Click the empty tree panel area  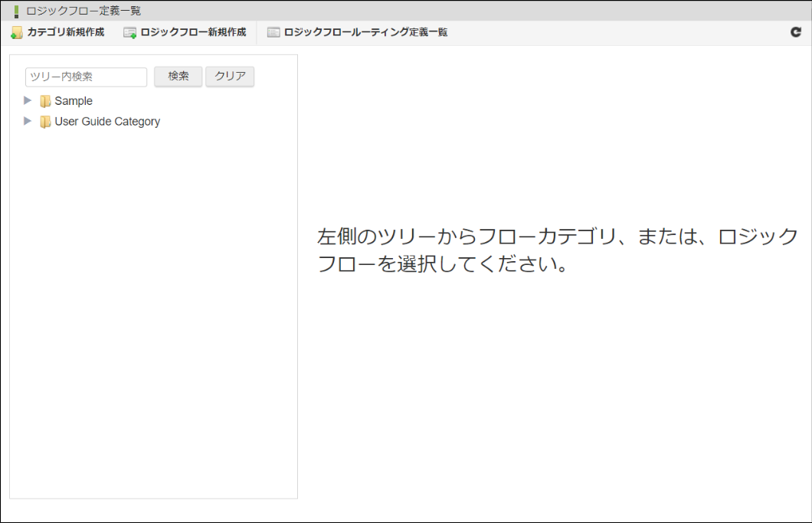click(x=153, y=306)
